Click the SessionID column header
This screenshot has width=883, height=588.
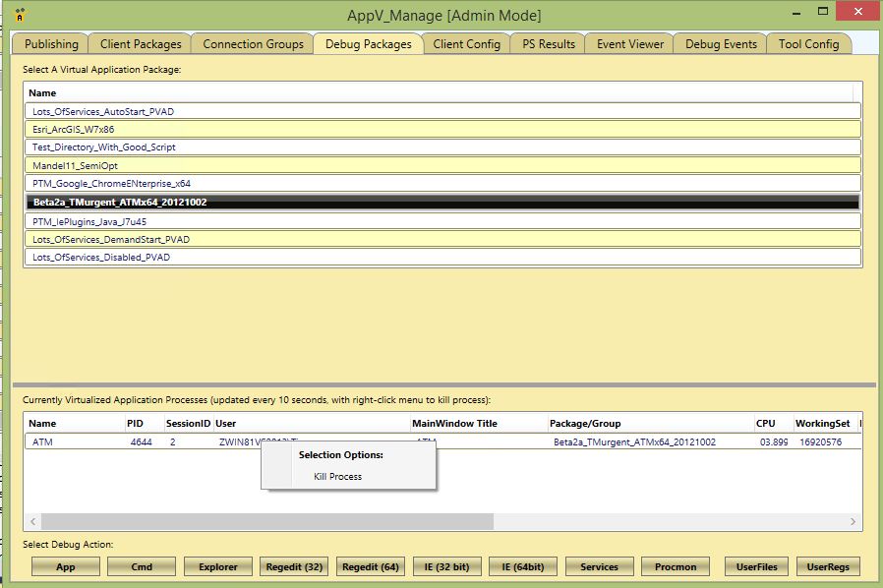[188, 424]
